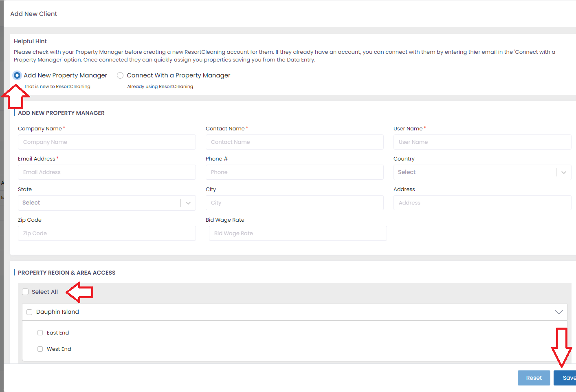The image size is (576, 392).
Task: Focus the Zip Code field
Action: tap(107, 233)
